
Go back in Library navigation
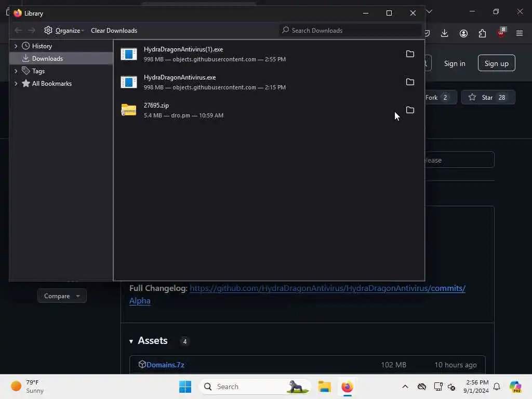[18, 31]
